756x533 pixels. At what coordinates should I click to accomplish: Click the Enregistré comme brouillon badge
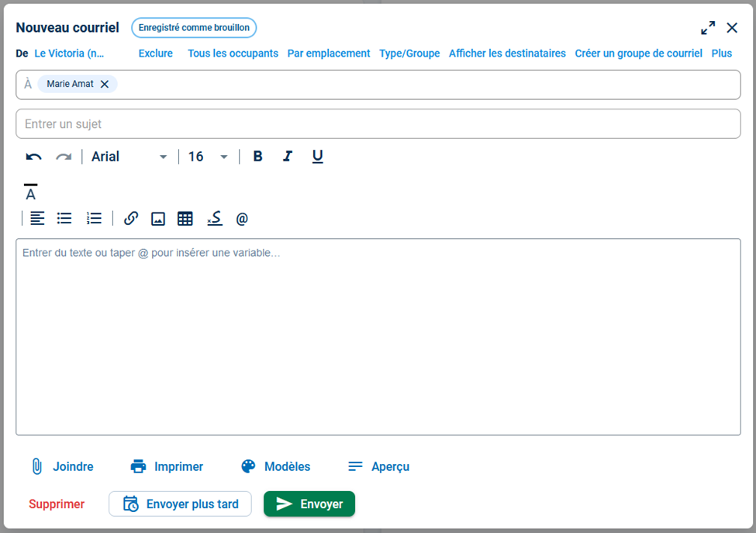point(194,27)
